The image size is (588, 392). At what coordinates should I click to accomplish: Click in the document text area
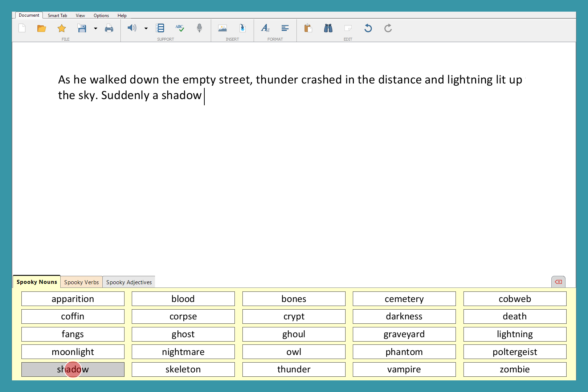(x=294, y=158)
